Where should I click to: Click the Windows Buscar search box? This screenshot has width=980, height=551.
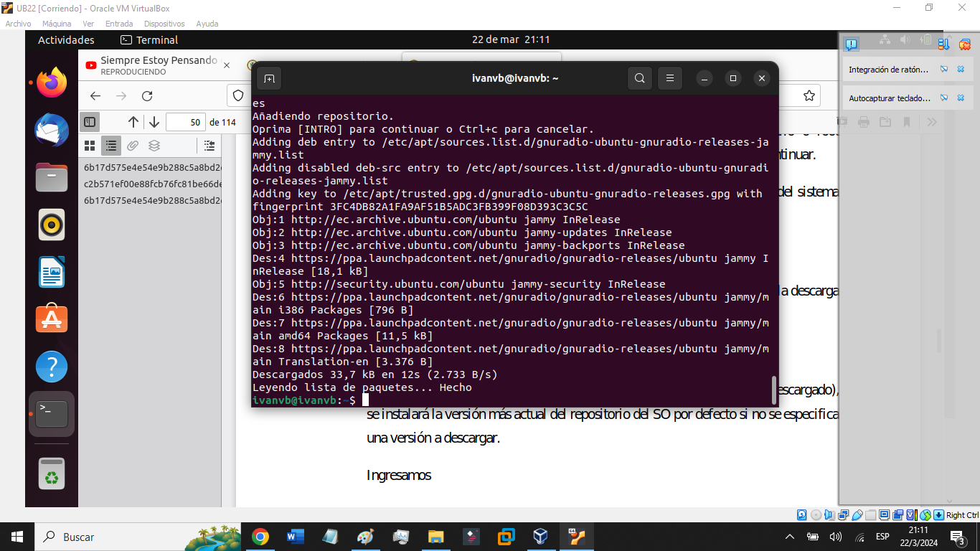[x=138, y=537]
